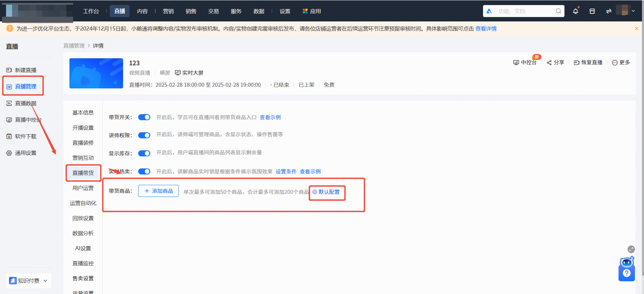Expand the user avatar dropdown arrow
The width and height of the screenshot is (644, 294).
[633, 11]
